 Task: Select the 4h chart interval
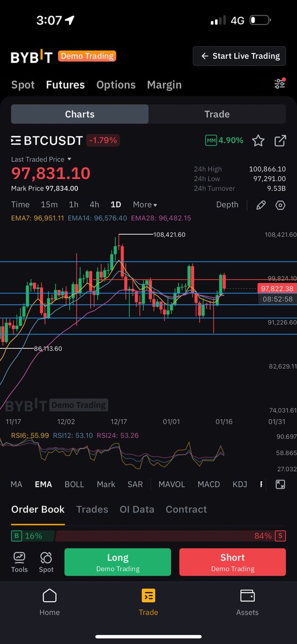[94, 204]
